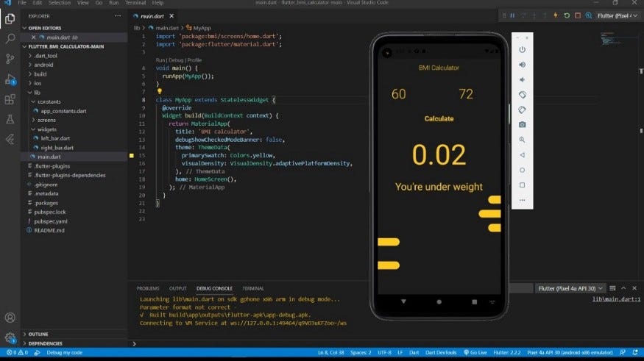Click lib\main.dart:1 link in console

tap(616, 299)
